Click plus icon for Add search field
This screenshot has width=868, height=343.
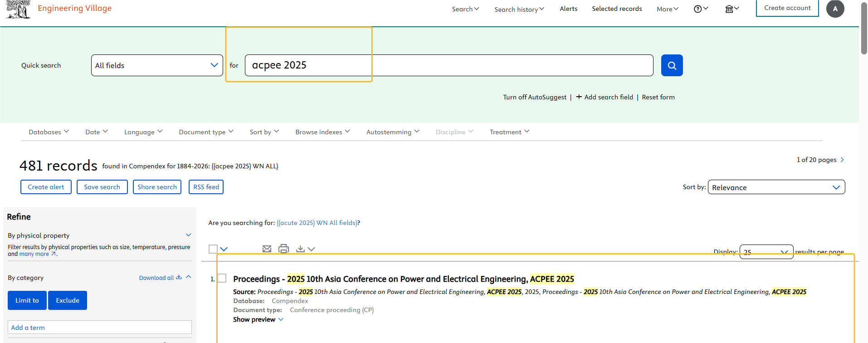[x=579, y=97]
